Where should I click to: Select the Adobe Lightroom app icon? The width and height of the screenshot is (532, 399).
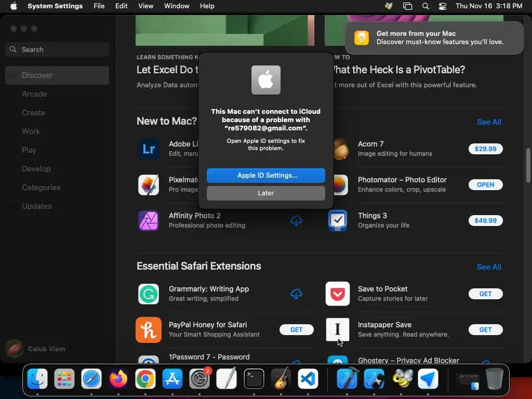[149, 149]
